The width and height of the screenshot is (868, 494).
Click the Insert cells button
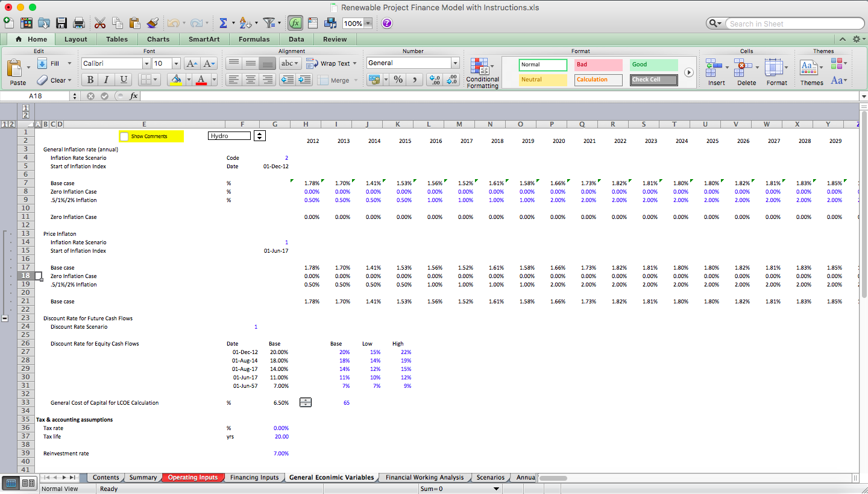716,72
